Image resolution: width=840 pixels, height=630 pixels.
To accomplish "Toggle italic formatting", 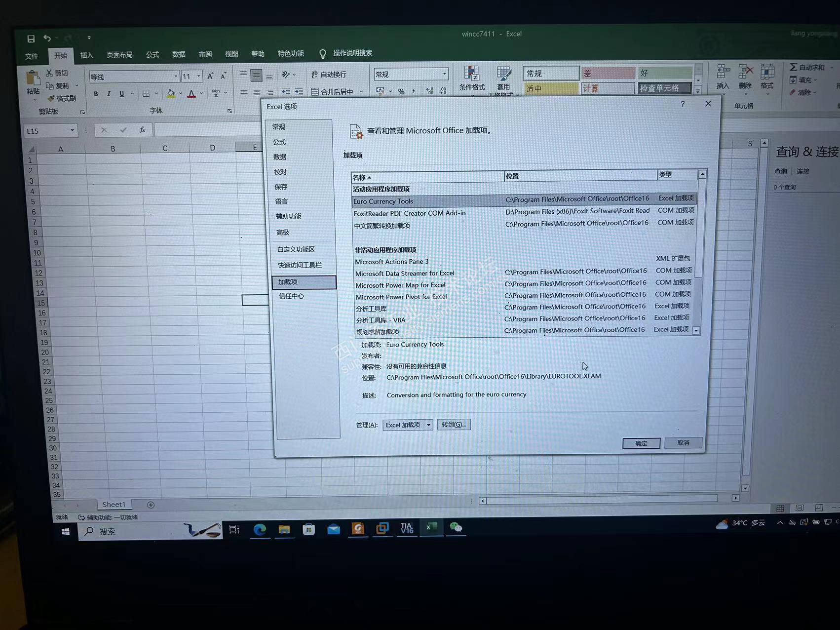I will pyautogui.click(x=108, y=94).
